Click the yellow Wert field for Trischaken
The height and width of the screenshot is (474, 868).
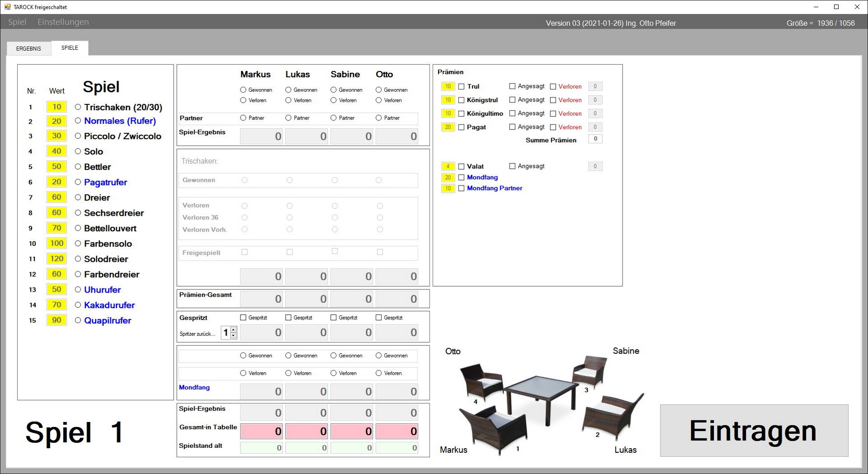[57, 107]
